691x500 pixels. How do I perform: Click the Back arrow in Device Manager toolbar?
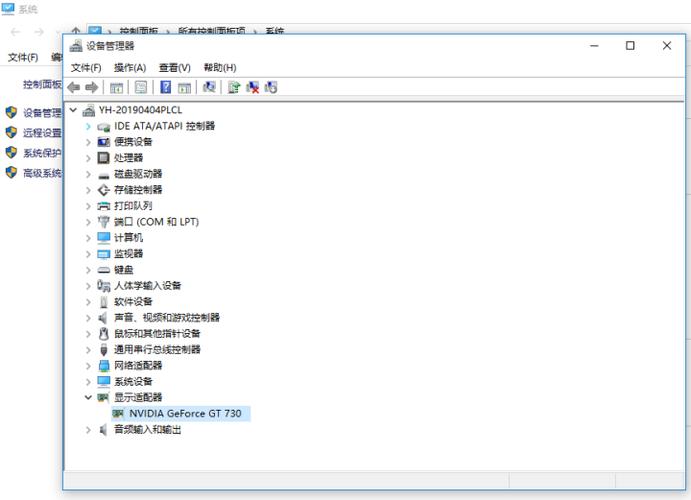[x=74, y=87]
